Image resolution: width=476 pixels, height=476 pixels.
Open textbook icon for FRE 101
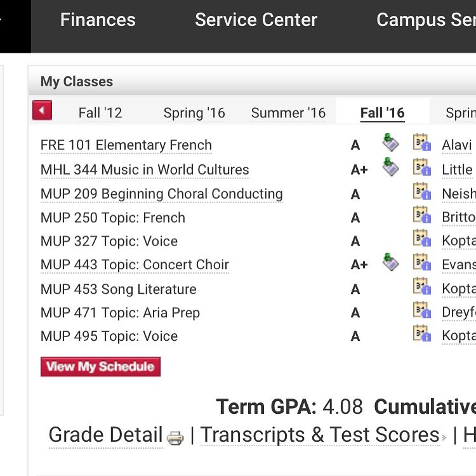[390, 143]
